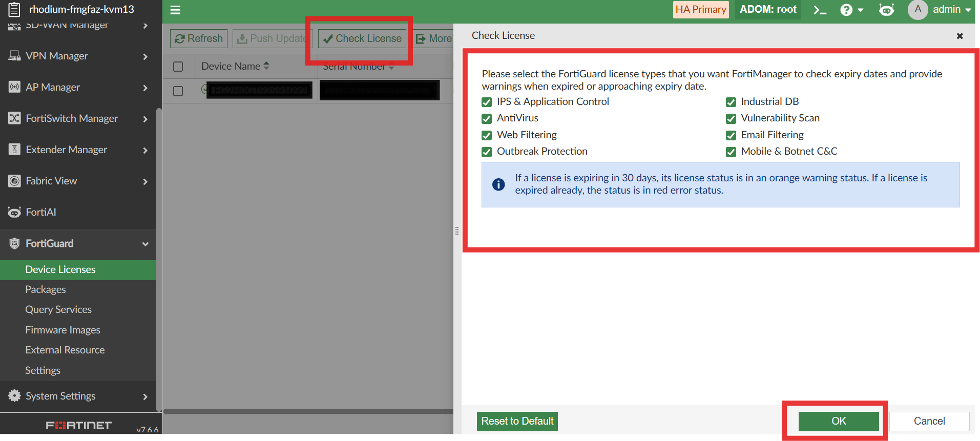Click OK to confirm license check

[839, 421]
